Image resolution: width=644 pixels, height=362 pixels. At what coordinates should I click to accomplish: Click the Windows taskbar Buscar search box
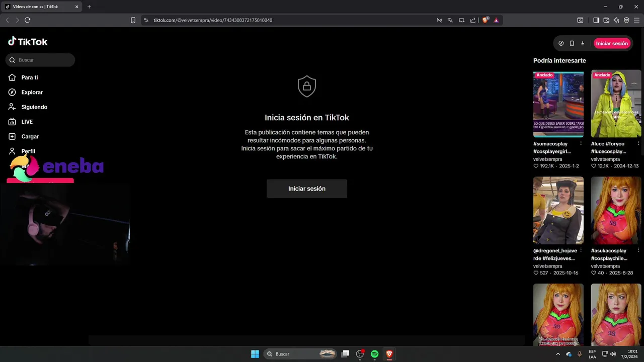(300, 354)
